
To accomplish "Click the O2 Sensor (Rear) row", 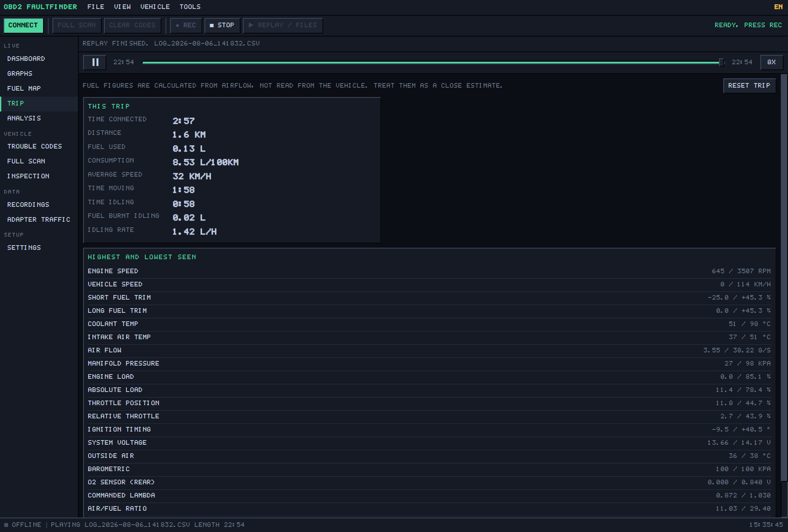I will [x=429, y=482].
